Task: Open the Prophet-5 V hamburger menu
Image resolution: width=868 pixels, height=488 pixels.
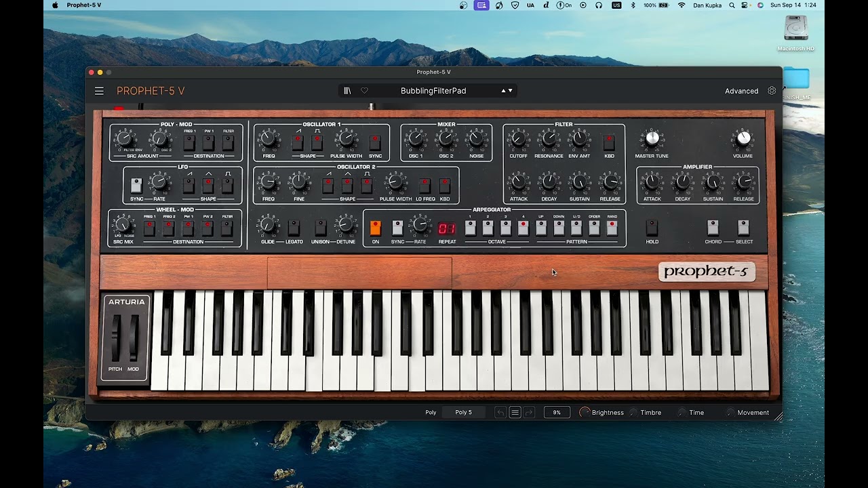Action: pos(99,91)
